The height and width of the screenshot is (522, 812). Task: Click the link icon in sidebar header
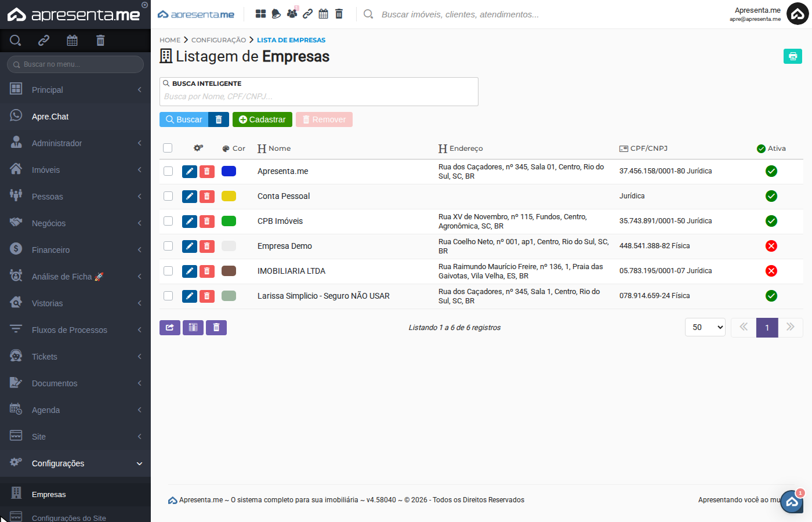[x=43, y=40]
